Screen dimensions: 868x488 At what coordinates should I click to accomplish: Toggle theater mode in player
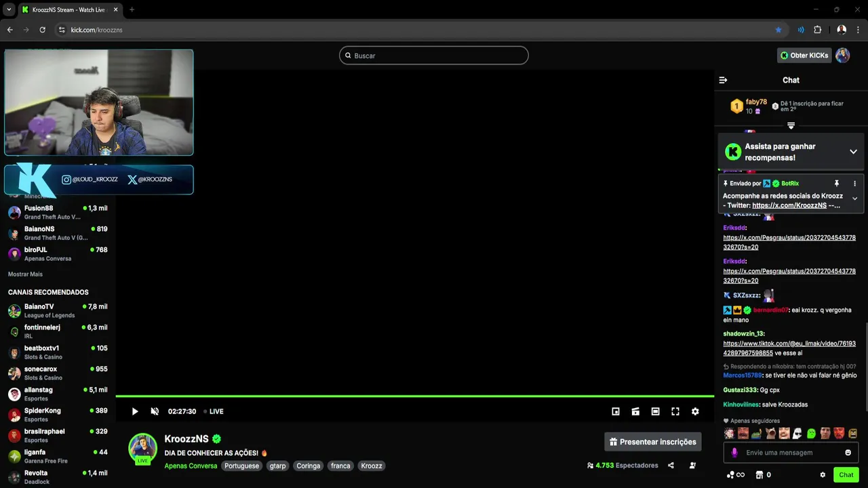(655, 411)
